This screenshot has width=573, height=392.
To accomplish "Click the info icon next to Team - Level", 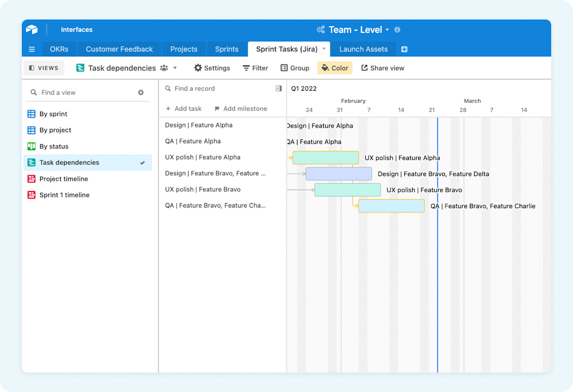I will click(397, 29).
